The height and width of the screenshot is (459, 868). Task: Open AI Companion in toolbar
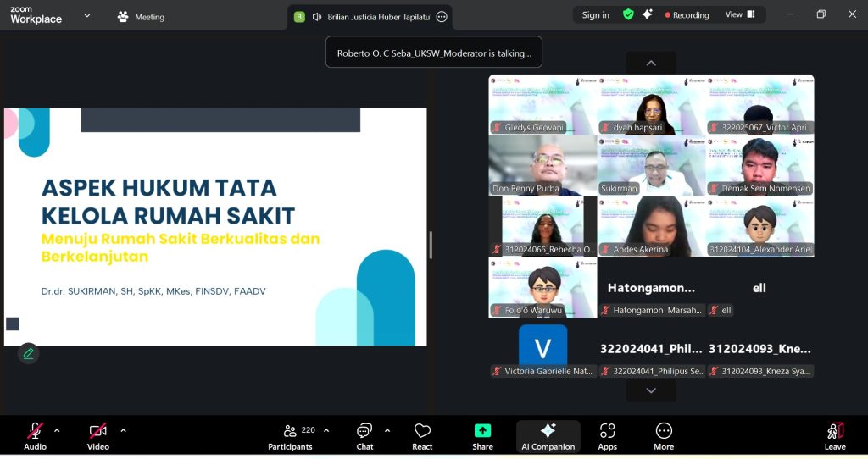(548, 437)
